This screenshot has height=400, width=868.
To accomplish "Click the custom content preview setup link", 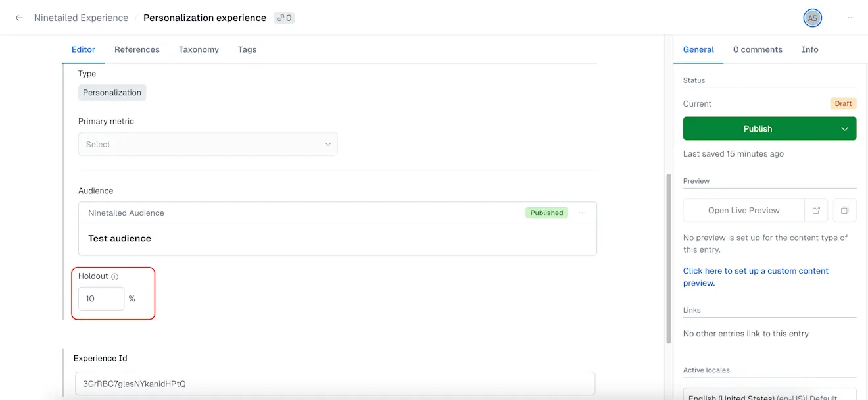I will point(755,270).
